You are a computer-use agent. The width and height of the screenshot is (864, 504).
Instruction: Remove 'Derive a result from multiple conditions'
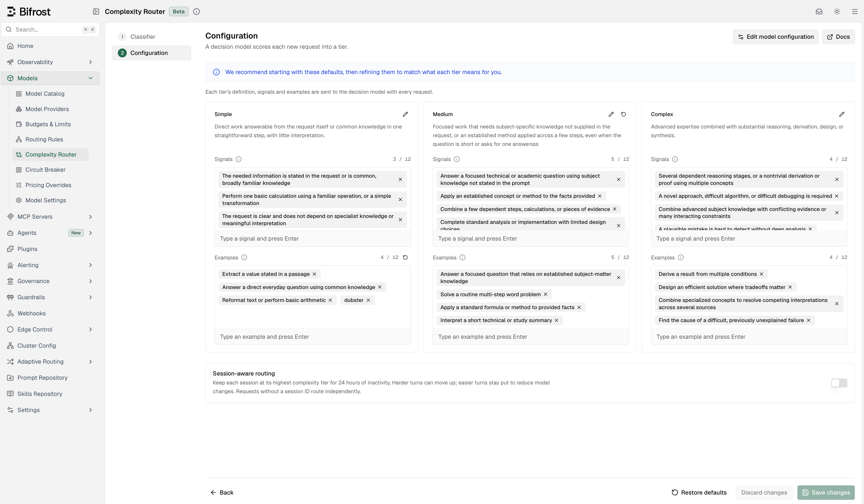pos(762,274)
